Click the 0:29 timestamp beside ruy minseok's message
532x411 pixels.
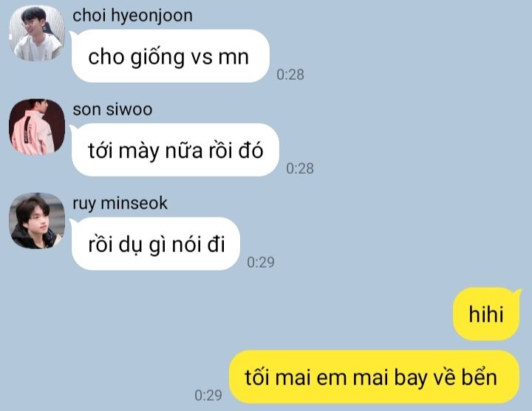tap(261, 262)
